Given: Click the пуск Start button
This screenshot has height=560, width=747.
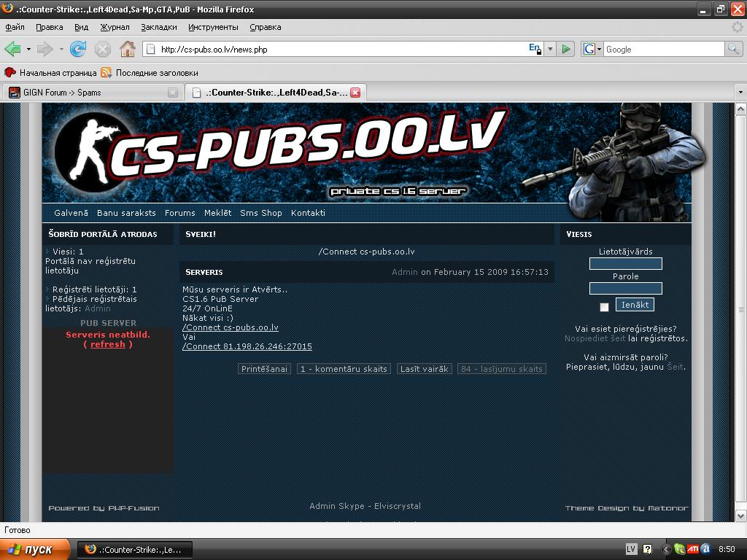Looking at the screenshot, I should (35, 549).
